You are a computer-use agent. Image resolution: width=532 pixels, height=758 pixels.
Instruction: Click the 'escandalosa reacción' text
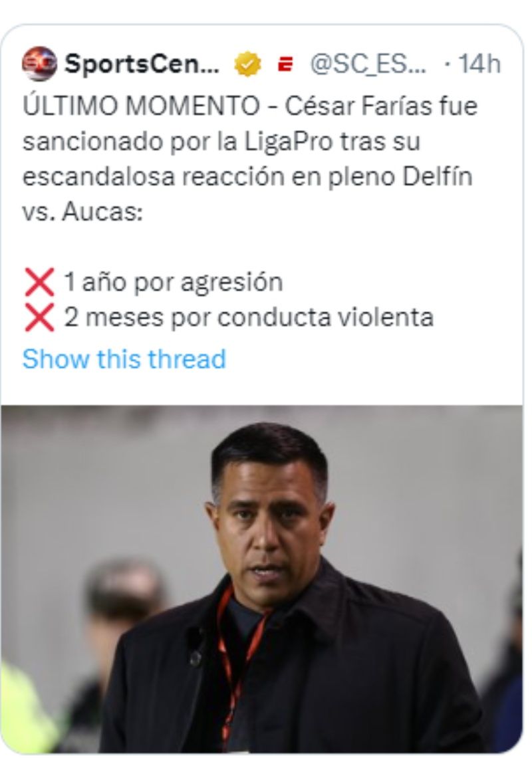click(154, 177)
